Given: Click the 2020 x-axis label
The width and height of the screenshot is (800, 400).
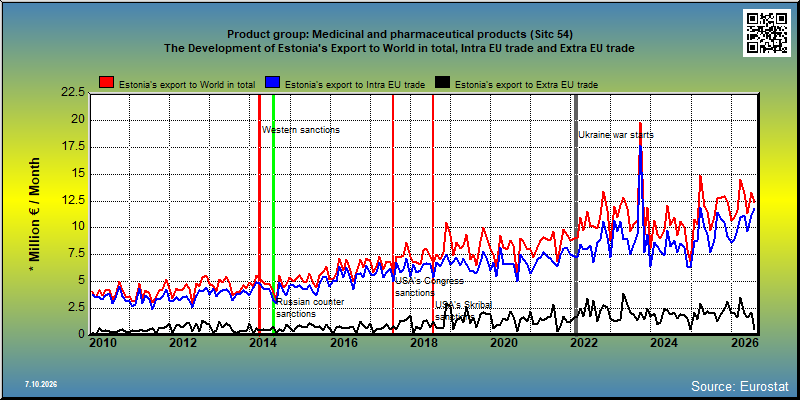Looking at the screenshot, I should [x=503, y=342].
